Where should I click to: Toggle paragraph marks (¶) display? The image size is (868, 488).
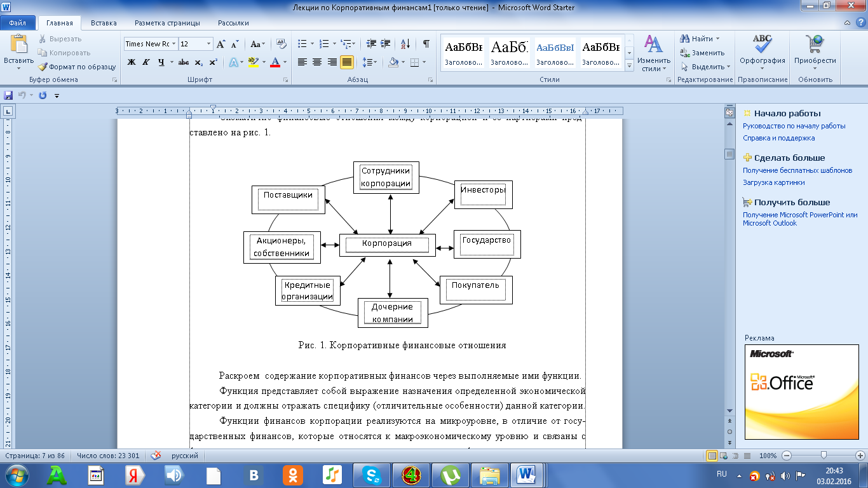(426, 44)
